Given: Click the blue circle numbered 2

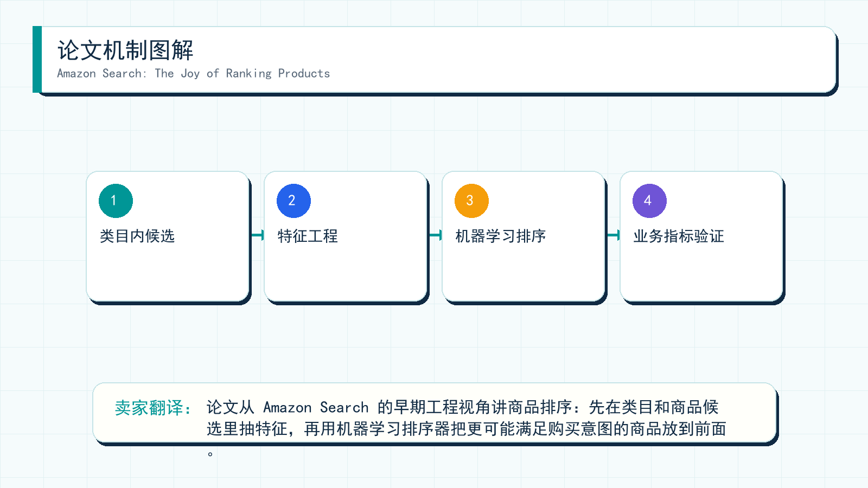Looking at the screenshot, I should coord(293,201).
